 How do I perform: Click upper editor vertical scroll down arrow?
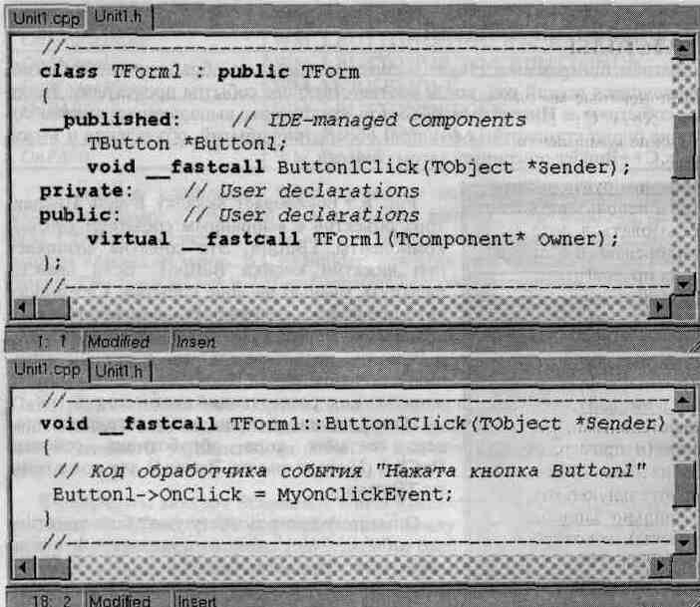coord(683,284)
